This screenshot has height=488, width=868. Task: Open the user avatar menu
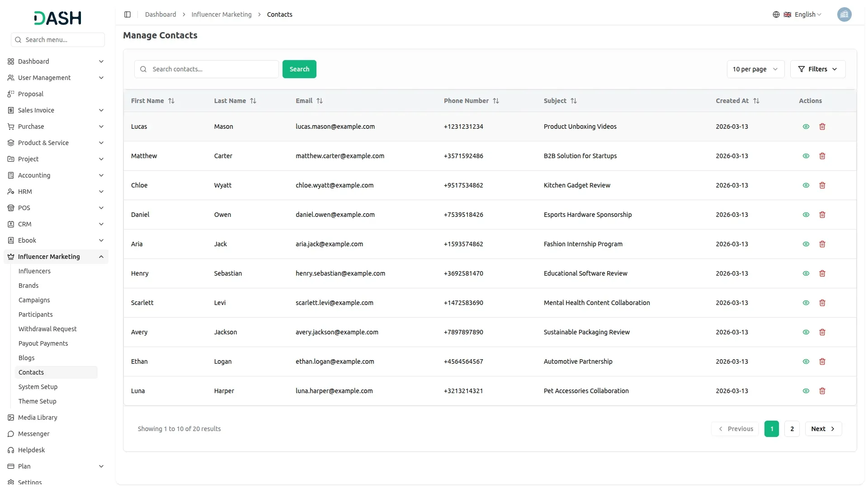(844, 14)
